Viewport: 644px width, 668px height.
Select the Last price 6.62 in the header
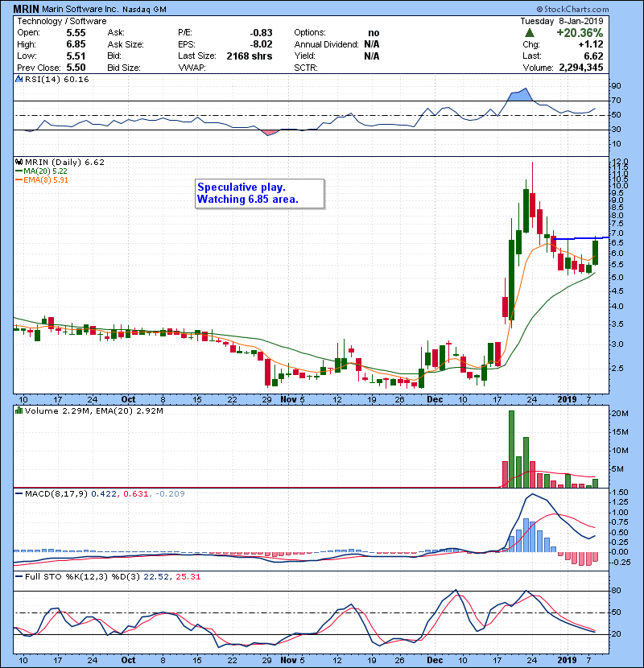pos(594,56)
